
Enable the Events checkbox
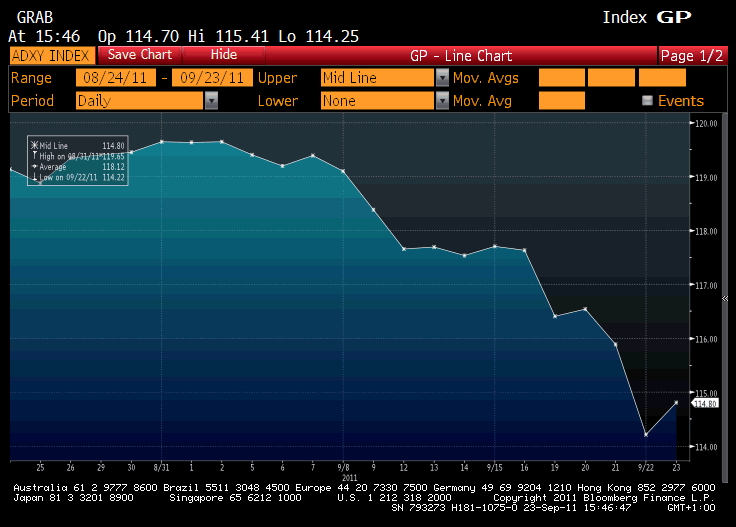[647, 101]
